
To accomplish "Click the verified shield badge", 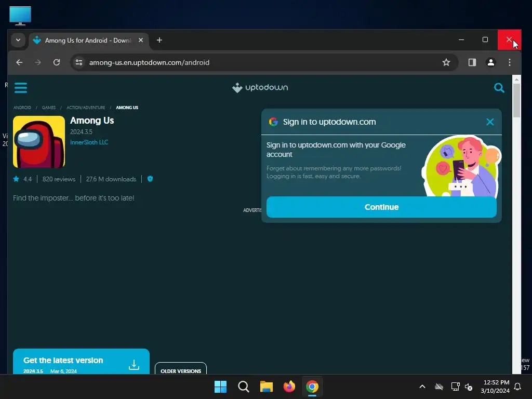I will click(x=150, y=179).
